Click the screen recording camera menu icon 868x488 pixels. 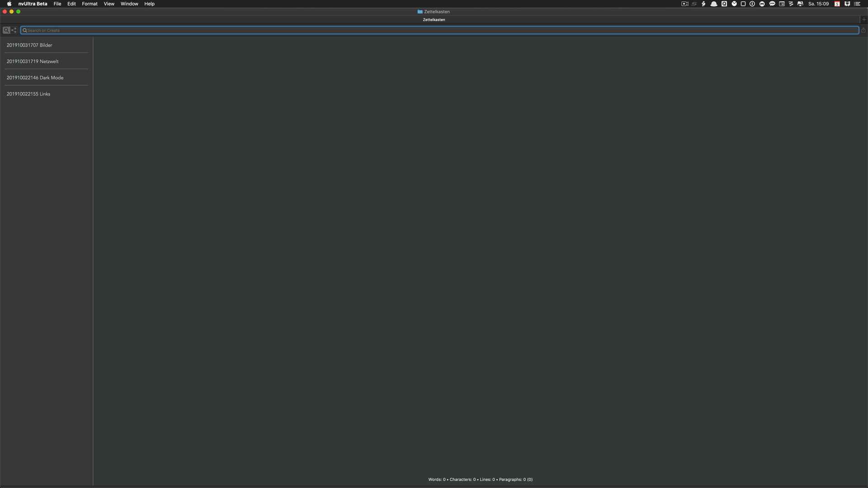(685, 4)
